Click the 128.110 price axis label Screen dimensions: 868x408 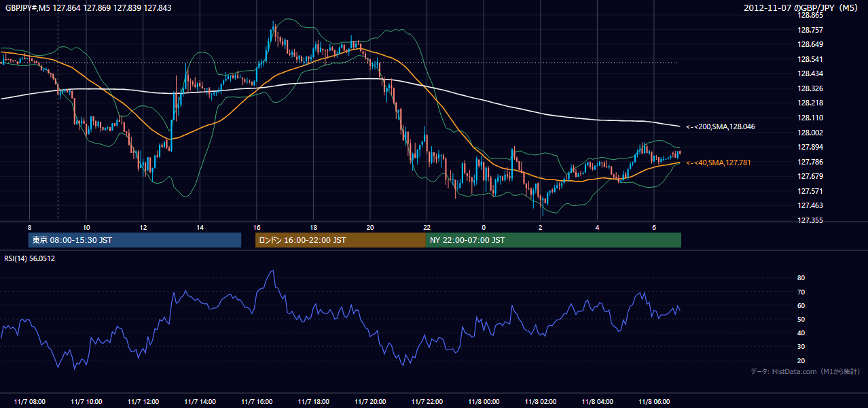(809, 118)
